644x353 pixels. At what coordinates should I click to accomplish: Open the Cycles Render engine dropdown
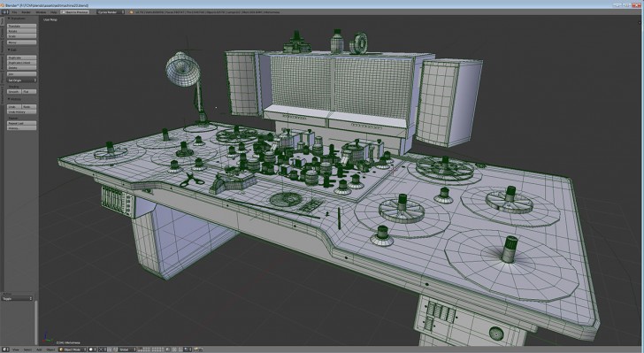111,12
